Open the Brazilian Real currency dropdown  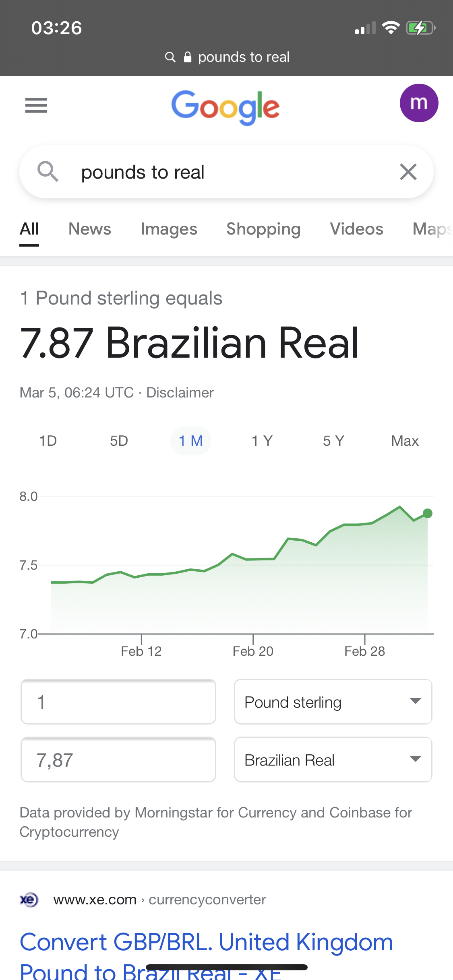point(333,760)
